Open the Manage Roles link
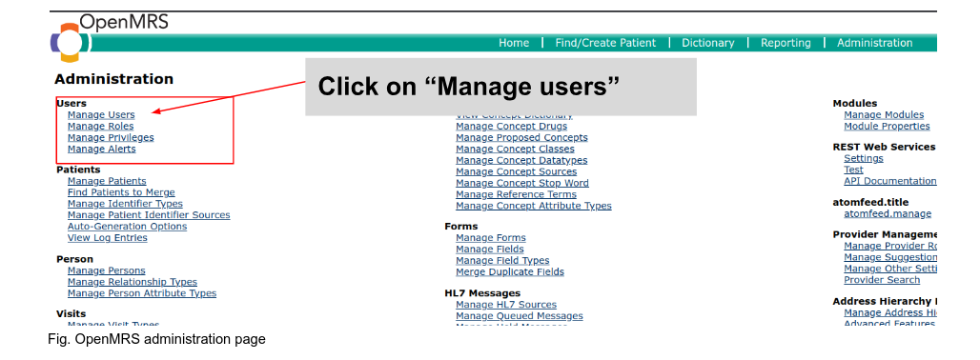The width and height of the screenshot is (980, 360). (101, 126)
